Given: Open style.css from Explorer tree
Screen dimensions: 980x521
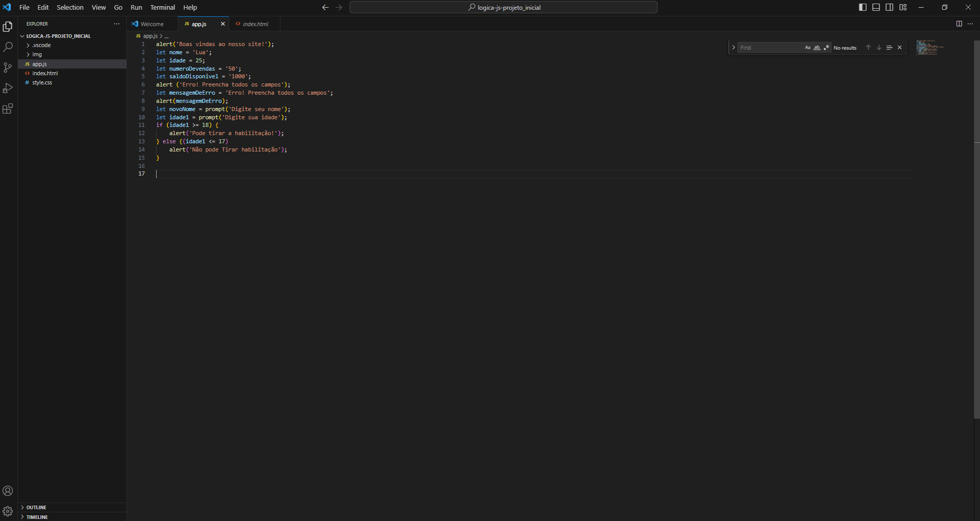Looking at the screenshot, I should (x=72, y=82).
